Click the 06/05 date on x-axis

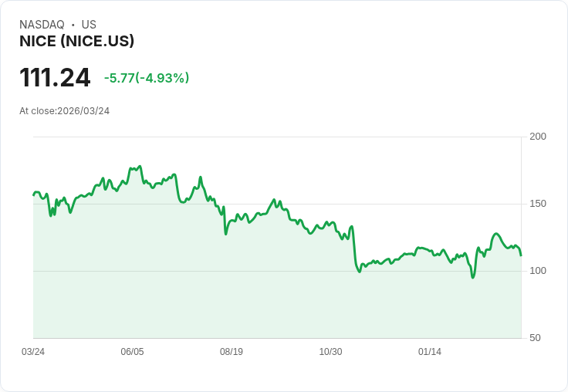pos(132,352)
